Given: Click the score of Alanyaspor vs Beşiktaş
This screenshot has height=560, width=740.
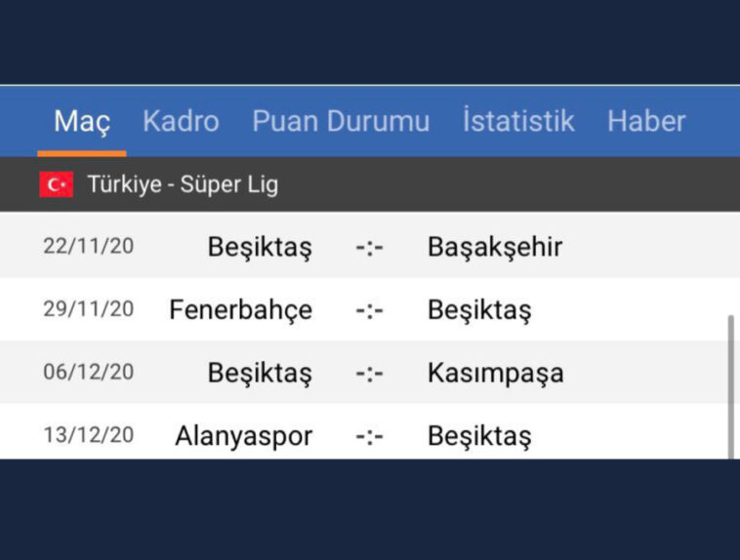Looking at the screenshot, I should pos(370,435).
